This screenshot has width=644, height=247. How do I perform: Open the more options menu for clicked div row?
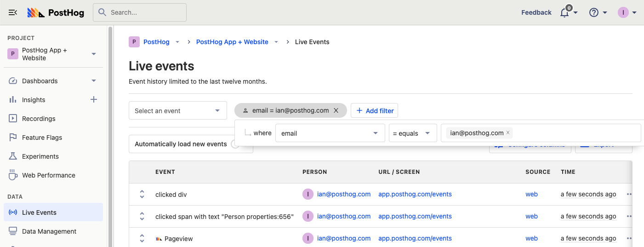tap(629, 194)
